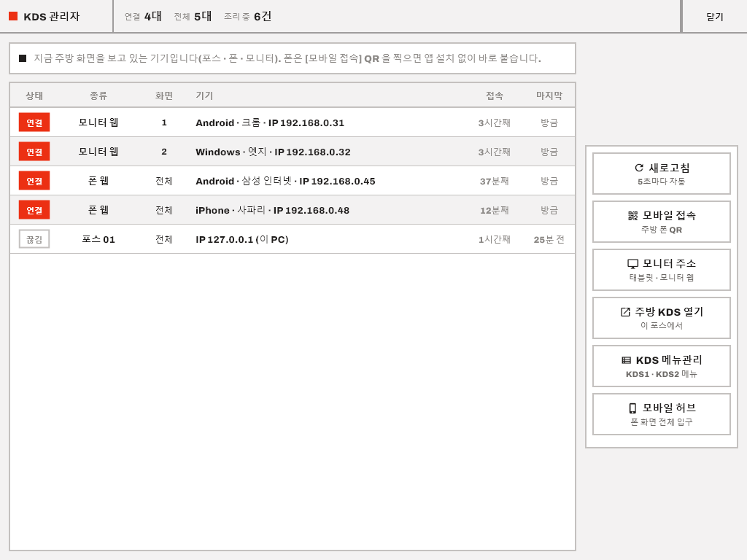Click the 연결 badge for IP 192.168.0.31
Screen dimensions: 747x560
tap(34, 122)
